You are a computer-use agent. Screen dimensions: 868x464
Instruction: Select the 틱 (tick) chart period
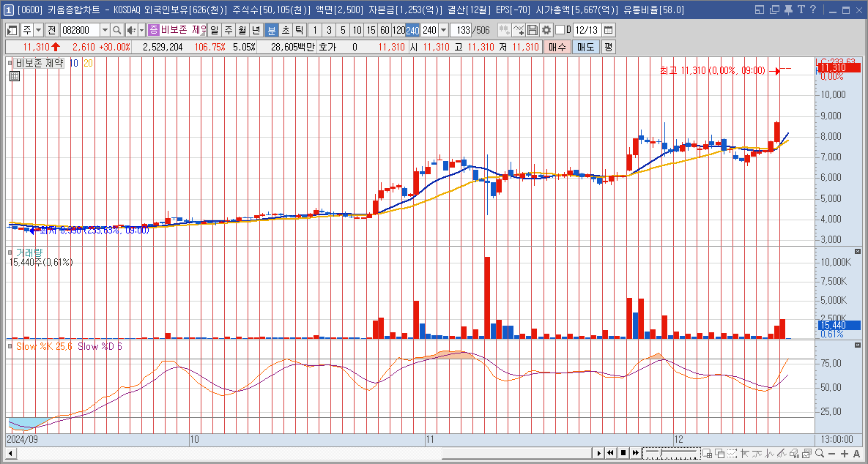coord(299,31)
